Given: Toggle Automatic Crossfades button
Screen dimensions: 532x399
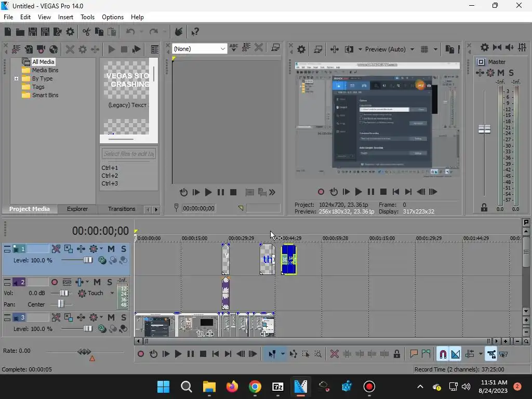Looking at the screenshot, I should pyautogui.click(x=455, y=354).
